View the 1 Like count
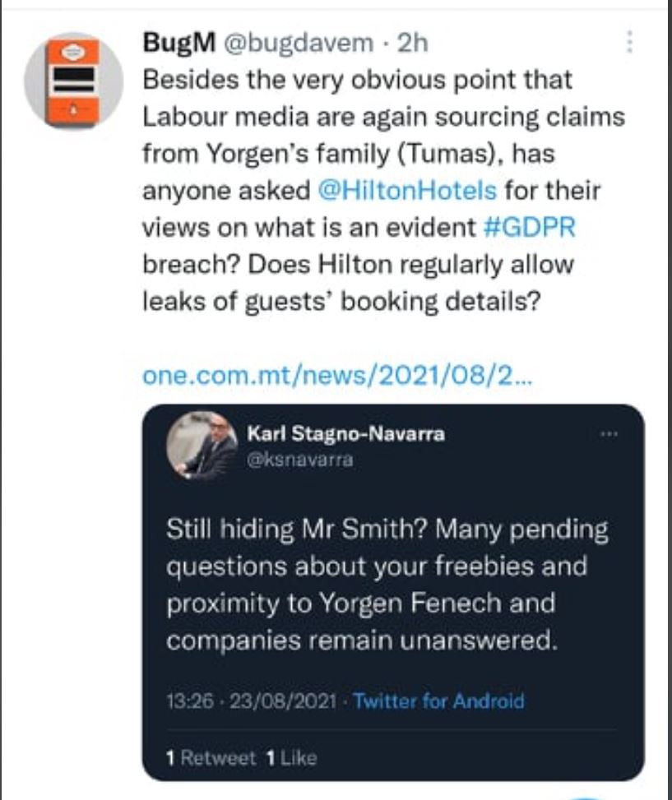Viewport: 672px width, 800px height. point(290,757)
